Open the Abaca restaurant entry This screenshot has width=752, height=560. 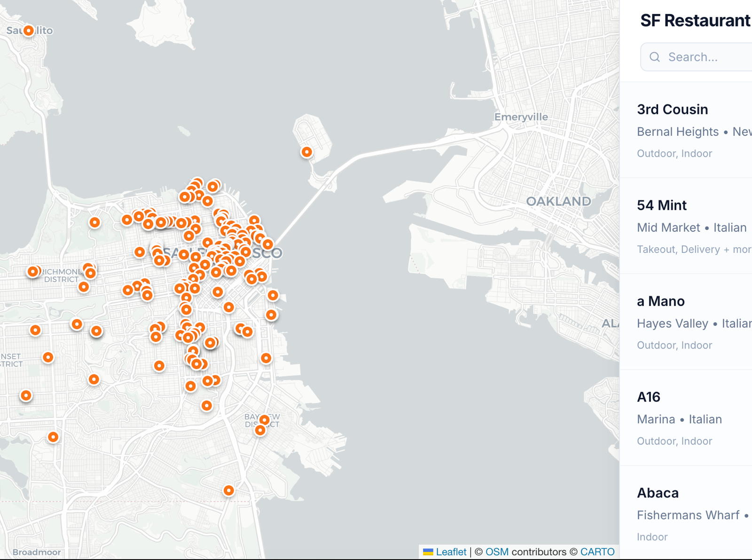(x=658, y=493)
